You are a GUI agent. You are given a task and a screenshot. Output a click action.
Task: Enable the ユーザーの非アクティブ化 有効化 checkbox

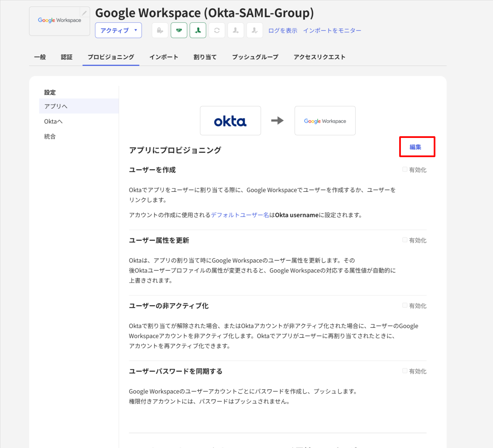(x=405, y=305)
